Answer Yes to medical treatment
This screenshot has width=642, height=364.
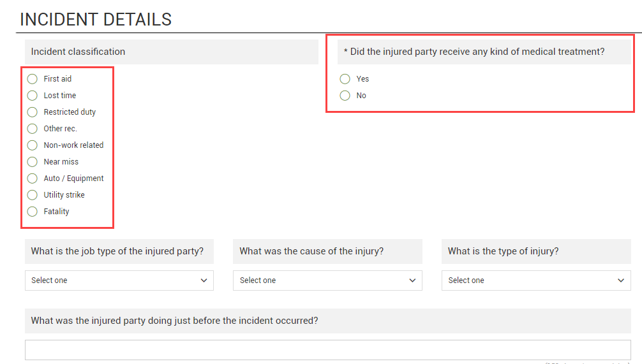pyautogui.click(x=345, y=79)
